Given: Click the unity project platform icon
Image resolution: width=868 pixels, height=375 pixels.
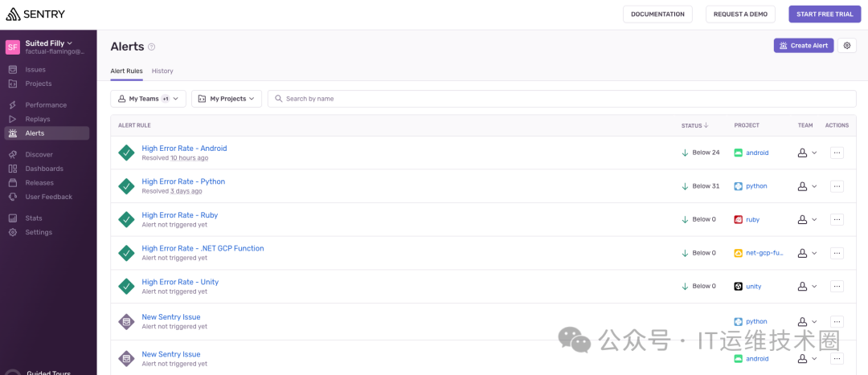Looking at the screenshot, I should click(x=738, y=287).
